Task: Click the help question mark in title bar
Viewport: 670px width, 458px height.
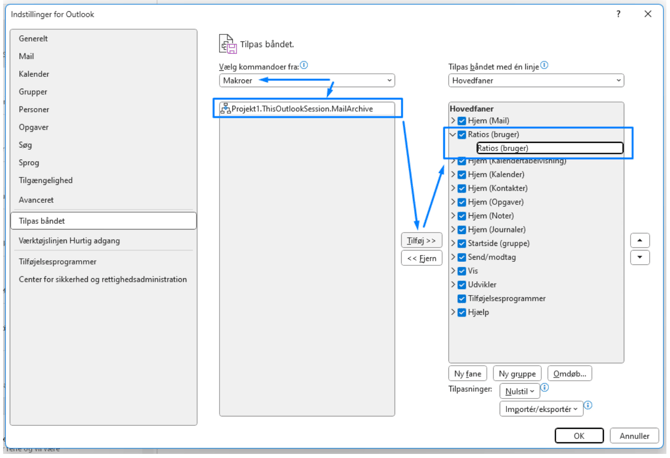Action: [x=618, y=14]
